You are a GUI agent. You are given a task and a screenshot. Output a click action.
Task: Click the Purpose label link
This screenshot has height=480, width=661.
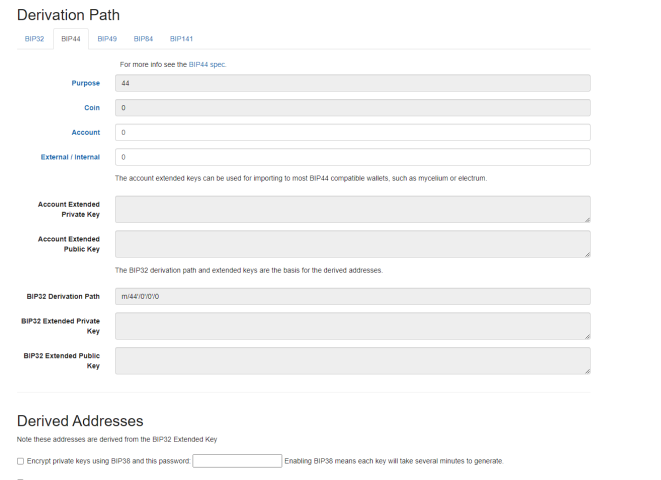(x=86, y=83)
